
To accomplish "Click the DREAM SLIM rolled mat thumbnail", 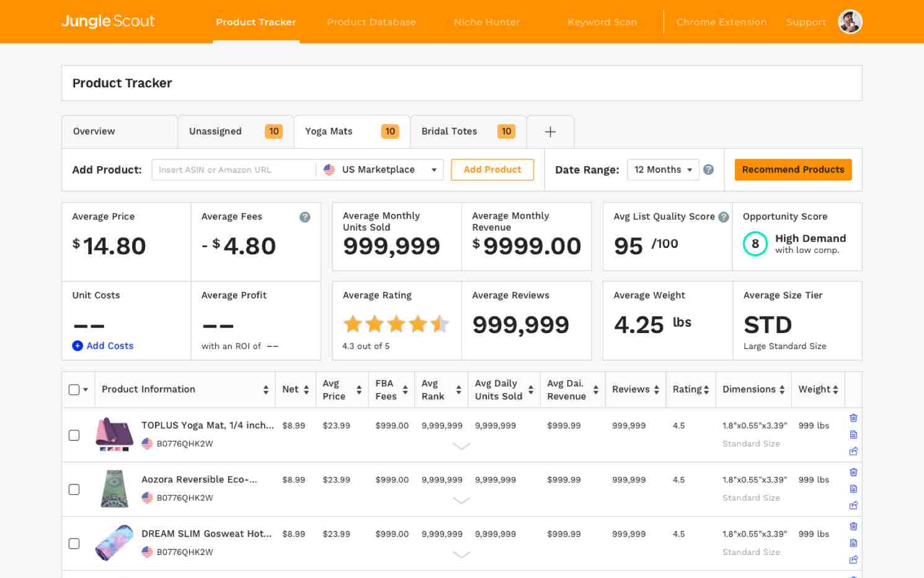I will pyautogui.click(x=115, y=543).
